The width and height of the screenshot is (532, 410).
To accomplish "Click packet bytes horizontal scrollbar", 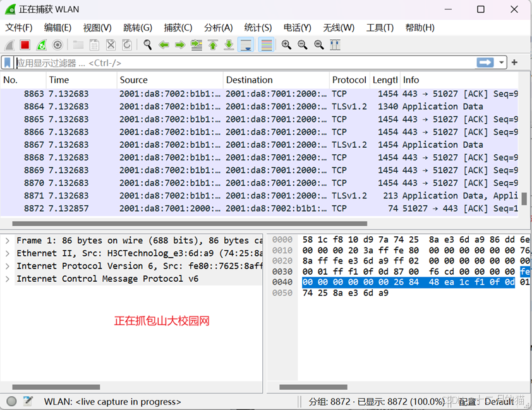I will [313, 387].
